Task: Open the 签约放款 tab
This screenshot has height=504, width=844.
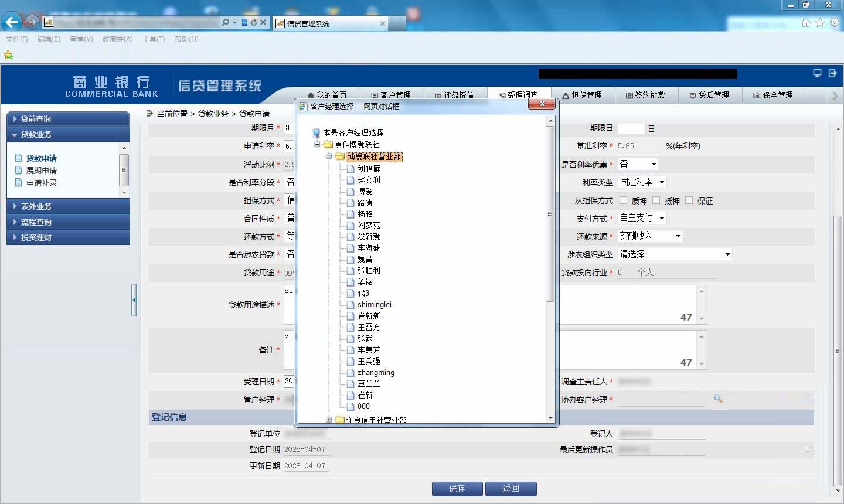Action: (645, 96)
